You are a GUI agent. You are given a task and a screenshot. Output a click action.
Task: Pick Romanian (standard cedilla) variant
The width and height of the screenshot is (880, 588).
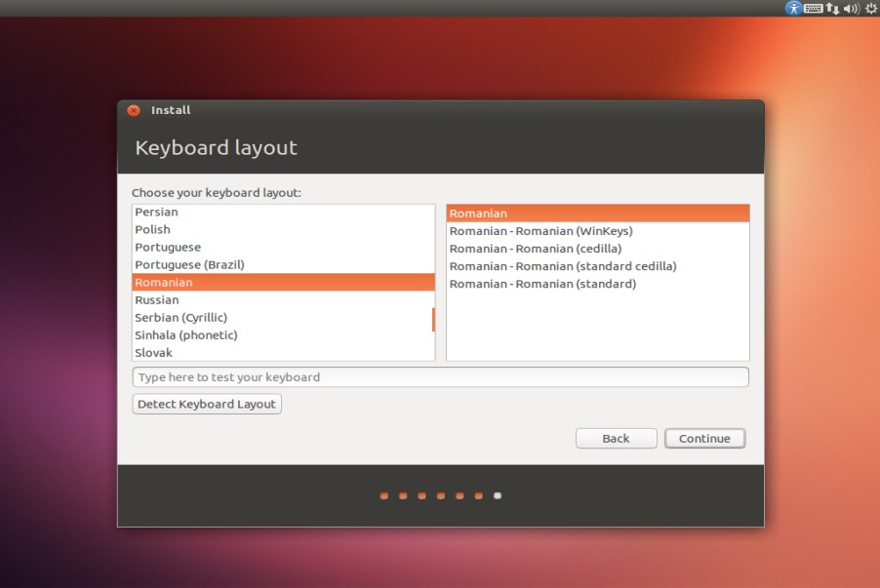[562, 266]
